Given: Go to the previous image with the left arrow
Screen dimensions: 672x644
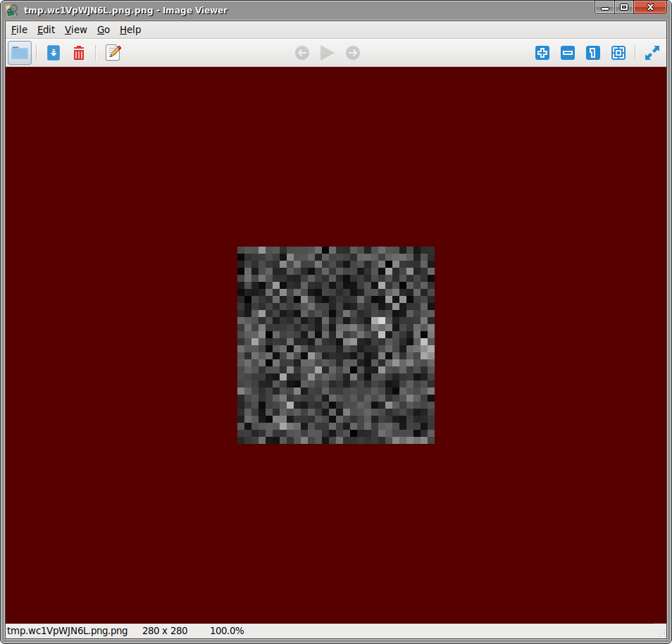Looking at the screenshot, I should click(x=302, y=53).
